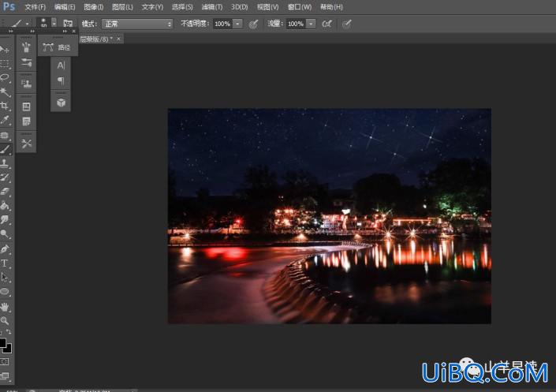Viewport: 556px width, 392px height.
Task: Click the background color swatch
Action: coord(9,349)
